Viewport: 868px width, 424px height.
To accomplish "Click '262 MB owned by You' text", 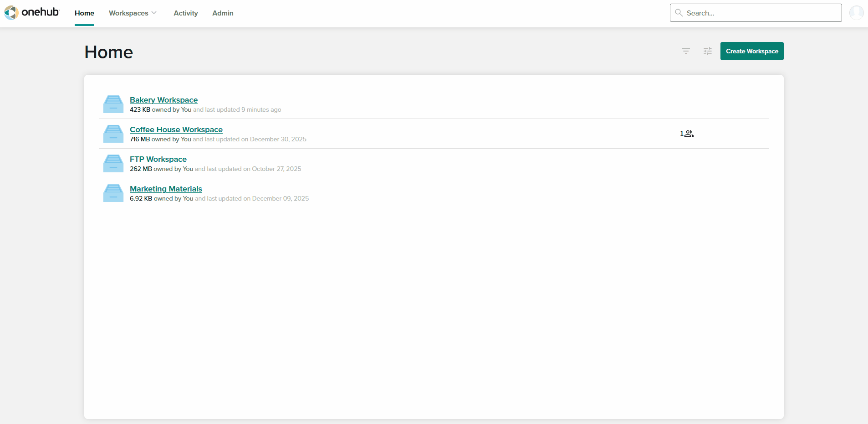I will (161, 169).
